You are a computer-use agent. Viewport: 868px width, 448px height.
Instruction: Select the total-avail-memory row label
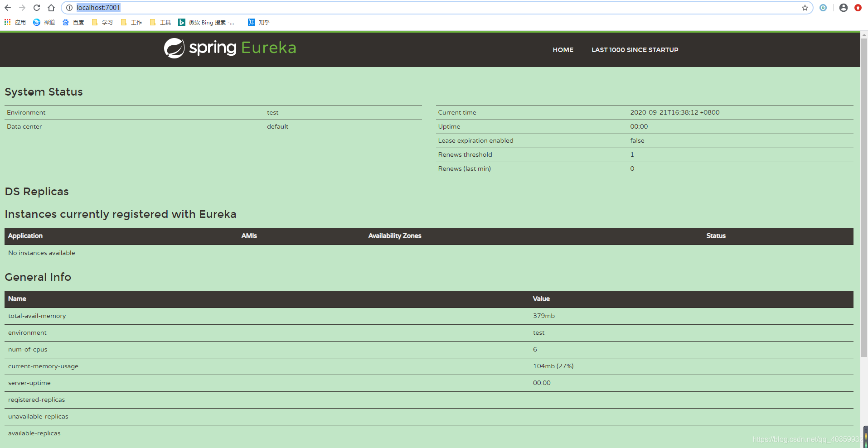click(37, 316)
